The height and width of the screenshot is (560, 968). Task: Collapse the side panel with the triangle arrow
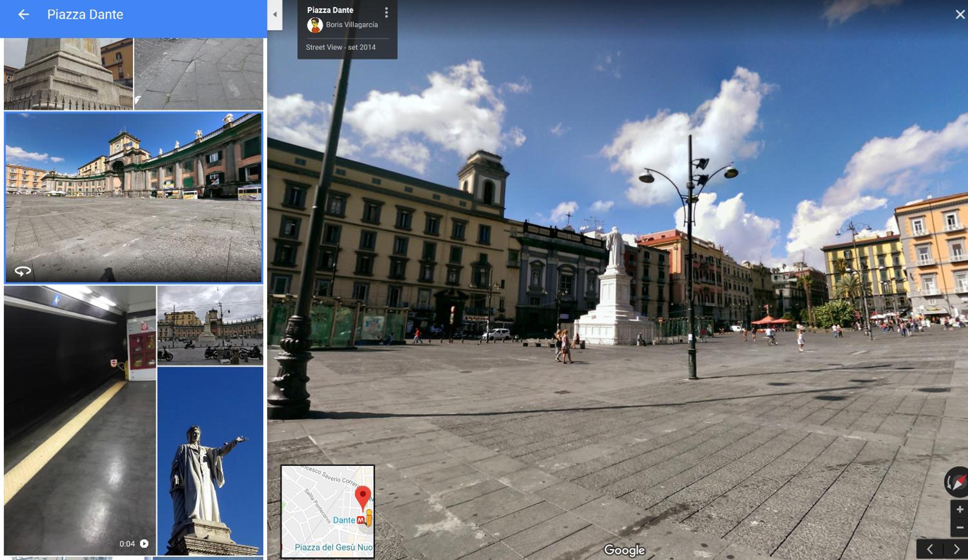275,15
